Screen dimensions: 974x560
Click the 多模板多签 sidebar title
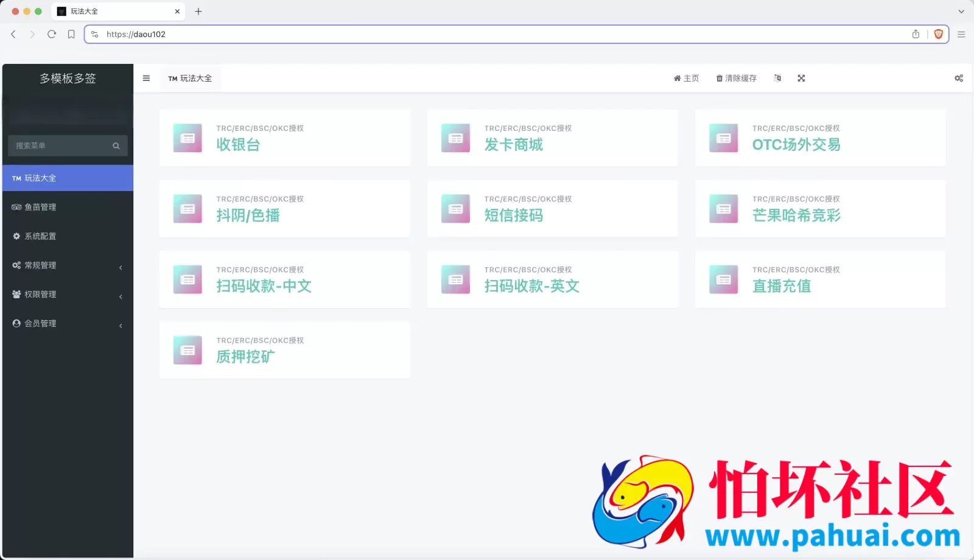click(68, 78)
